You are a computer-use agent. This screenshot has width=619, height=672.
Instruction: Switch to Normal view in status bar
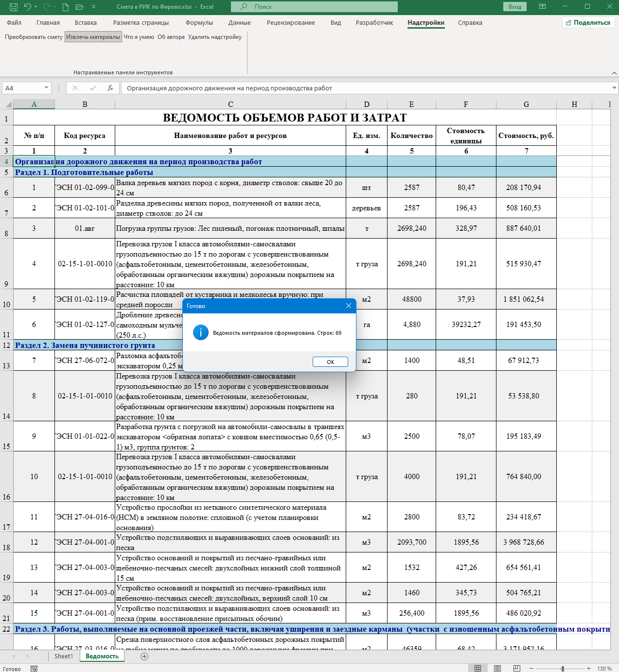478,669
